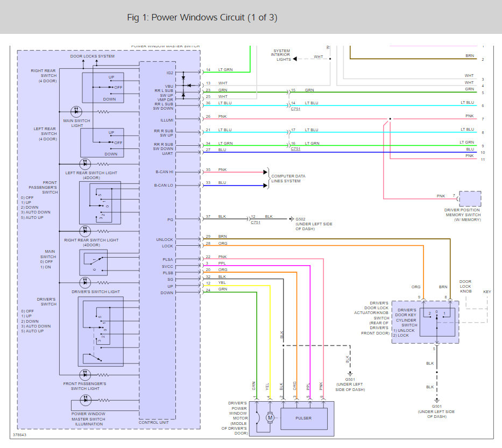This screenshot has width=502, height=448.
Task: Click the MAIN SWITCH symbol box
Action: 93,262
